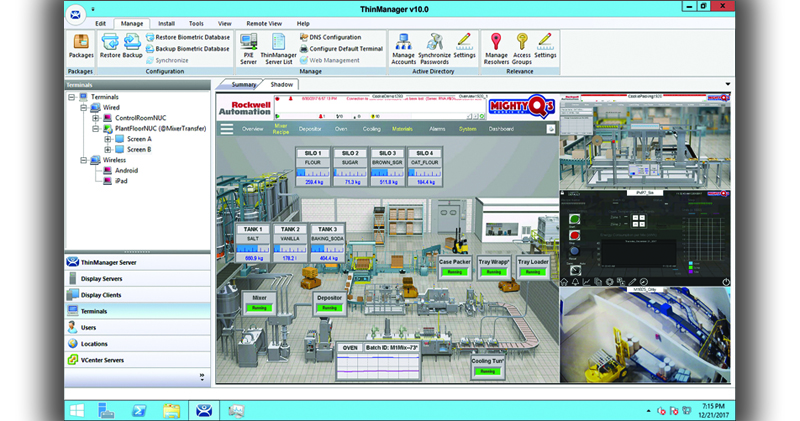The image size is (800, 421).
Task: Open the Dashboard HMI tab
Action: pos(501,129)
